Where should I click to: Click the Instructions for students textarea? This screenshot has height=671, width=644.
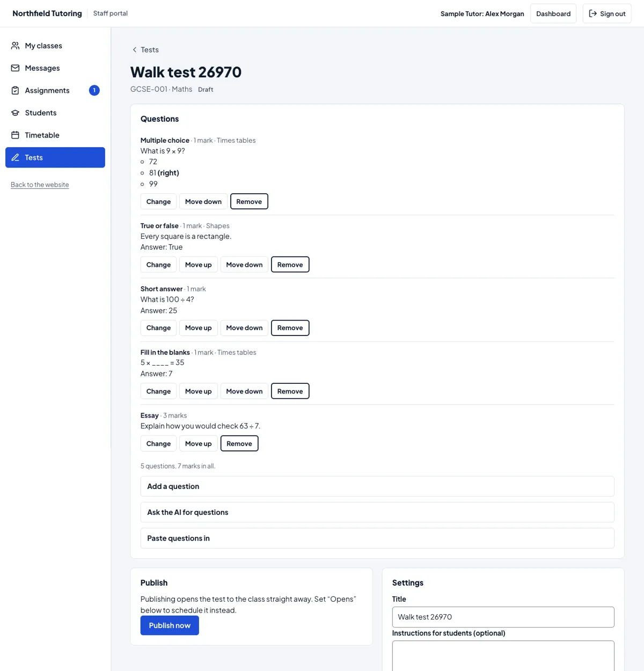(503, 656)
